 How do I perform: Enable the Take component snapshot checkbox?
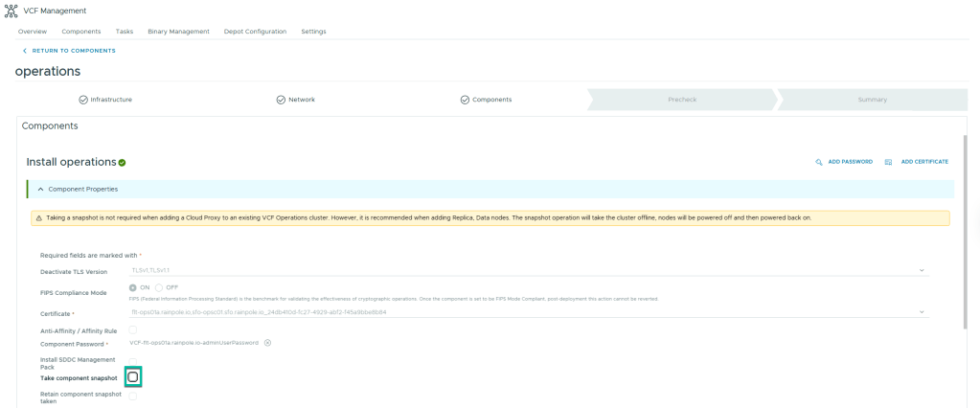[x=132, y=378]
